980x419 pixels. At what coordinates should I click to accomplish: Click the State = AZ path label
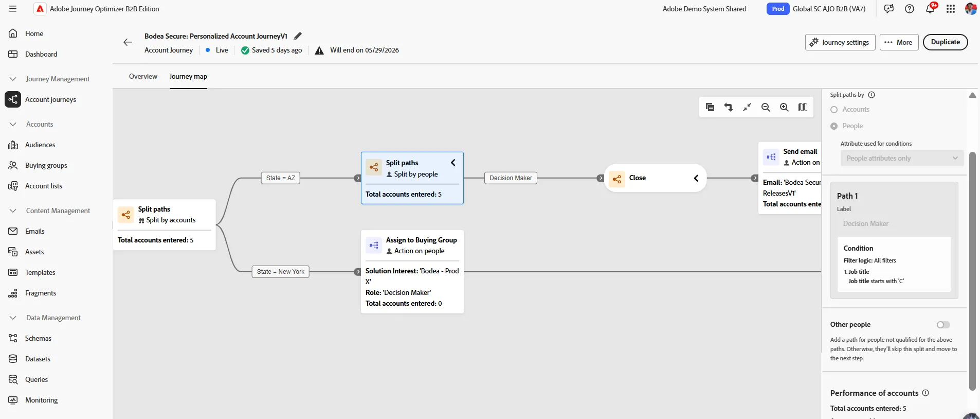pos(281,178)
